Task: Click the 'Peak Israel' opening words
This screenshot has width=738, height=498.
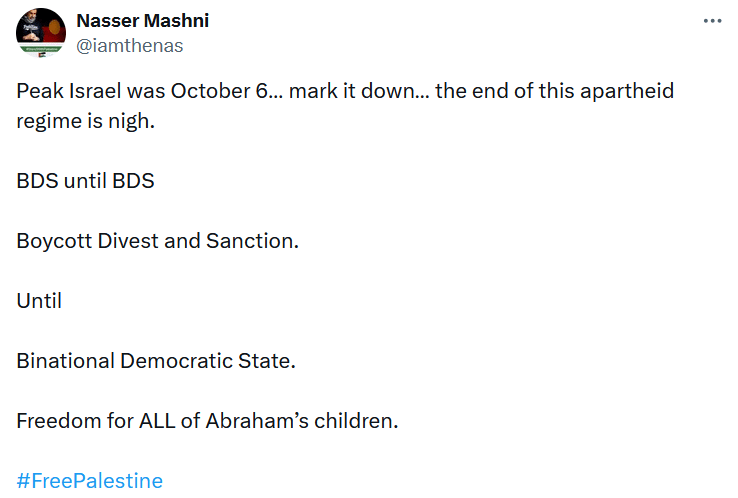Action: (69, 91)
